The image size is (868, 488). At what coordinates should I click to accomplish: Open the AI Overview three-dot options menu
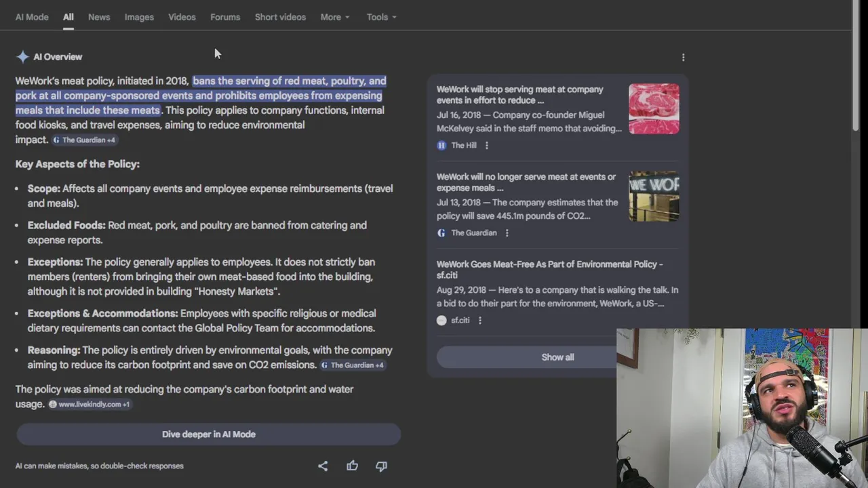(683, 58)
